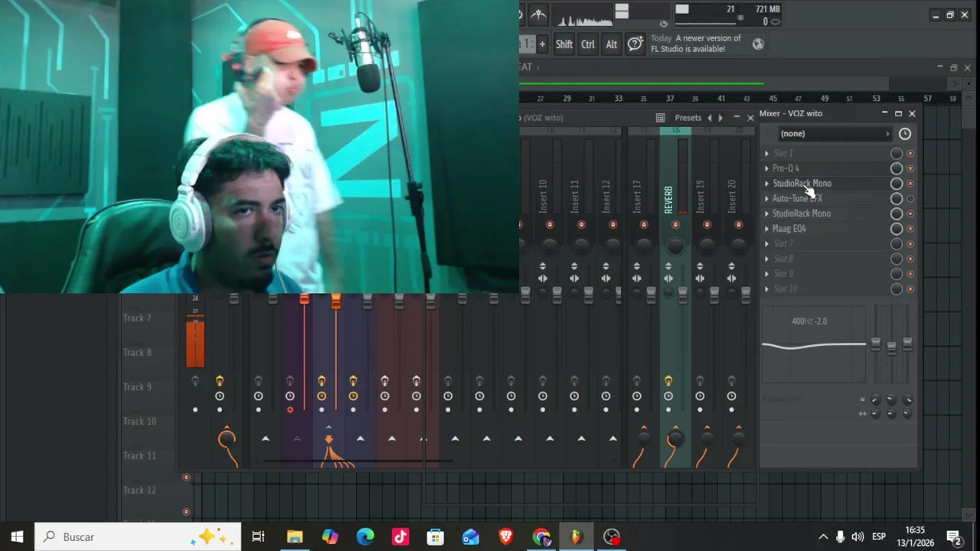Click the metronome-style icon in top toolbar
980x551 pixels.
pyautogui.click(x=538, y=15)
